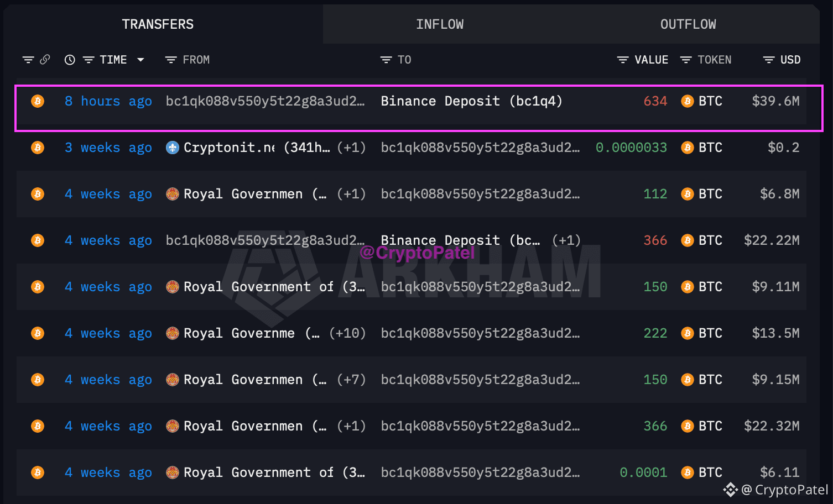Click the Bitcoin chain icon in the $39.6M row

(x=38, y=101)
